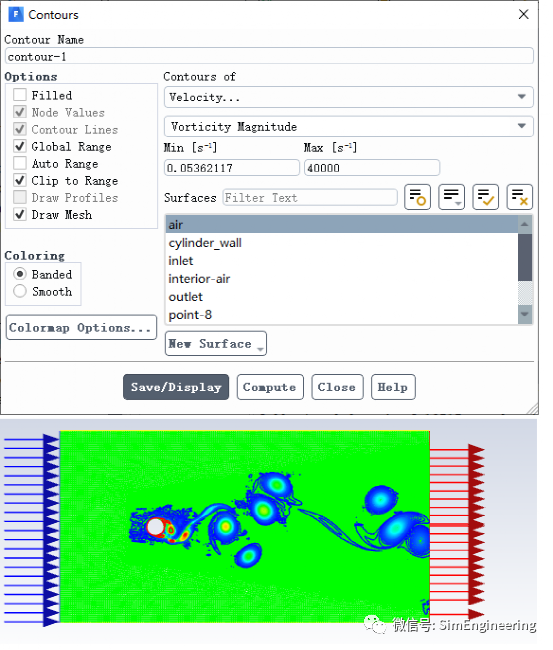Click the Max value field showing 40000

tap(372, 168)
